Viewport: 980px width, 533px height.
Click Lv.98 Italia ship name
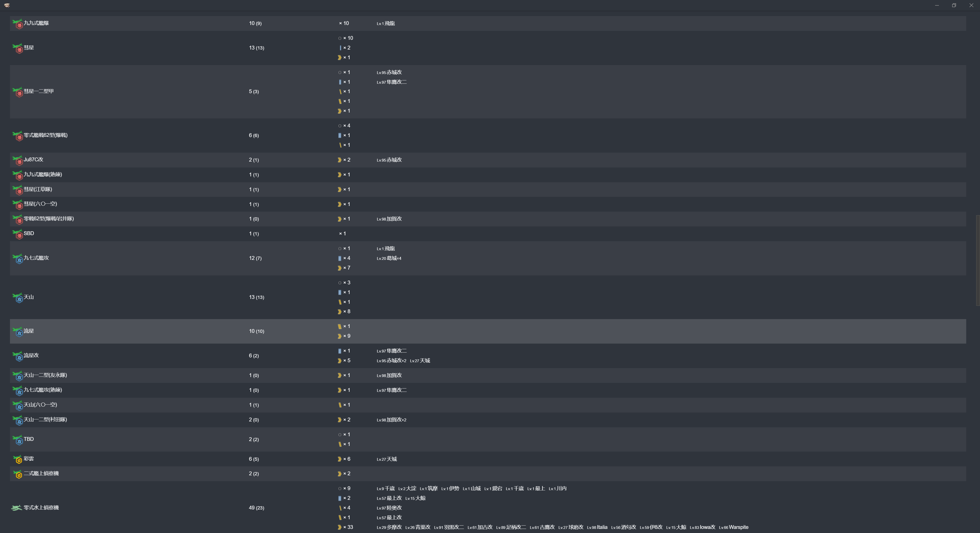(x=597, y=527)
